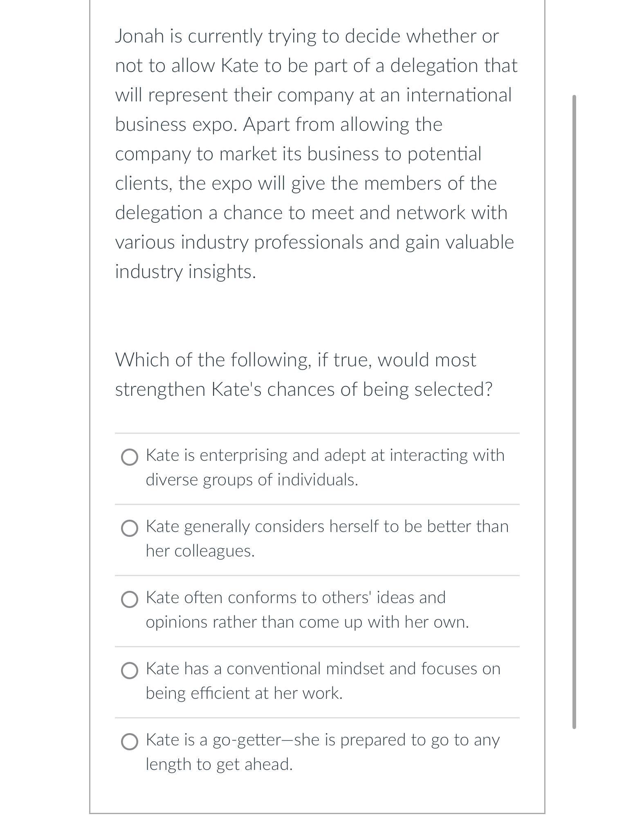Select radio button for go-getter answer

pos(130,742)
